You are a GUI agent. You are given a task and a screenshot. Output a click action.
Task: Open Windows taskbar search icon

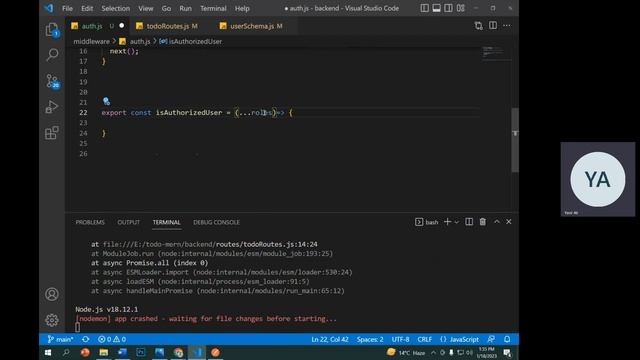point(66,352)
